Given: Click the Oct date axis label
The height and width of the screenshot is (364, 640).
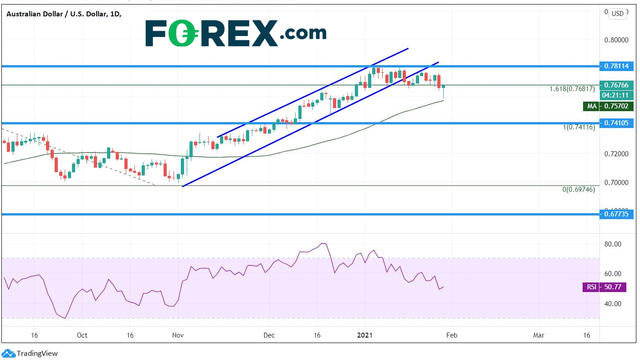Looking at the screenshot, I should pos(82,335).
